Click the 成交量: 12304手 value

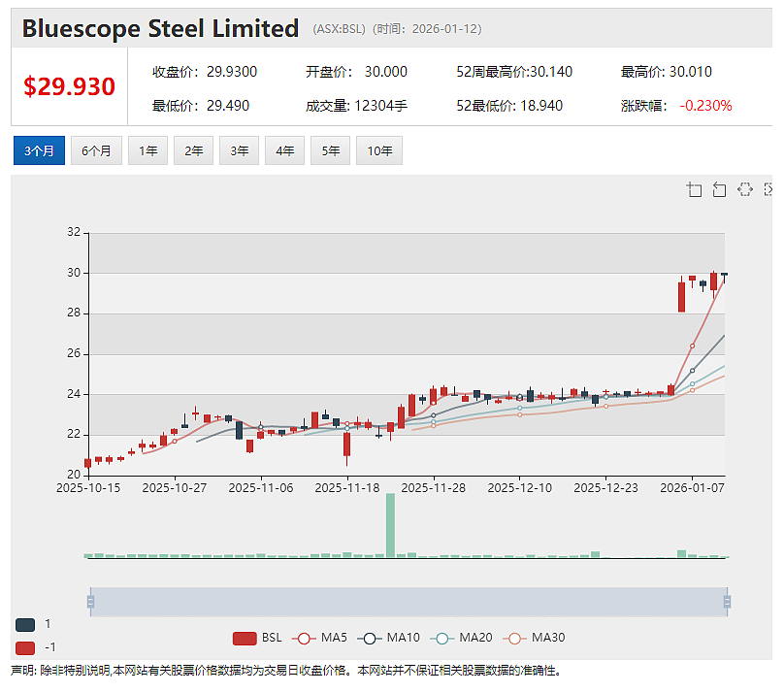(x=356, y=106)
